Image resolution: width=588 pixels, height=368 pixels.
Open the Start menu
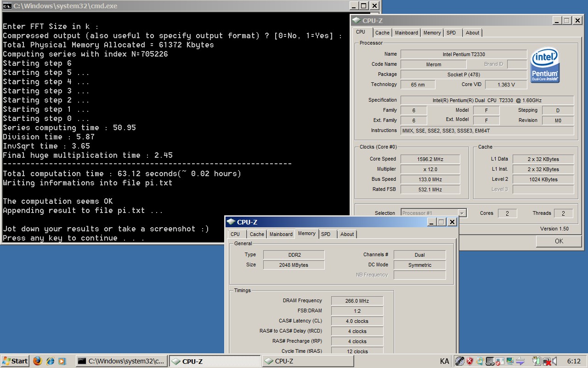point(15,361)
